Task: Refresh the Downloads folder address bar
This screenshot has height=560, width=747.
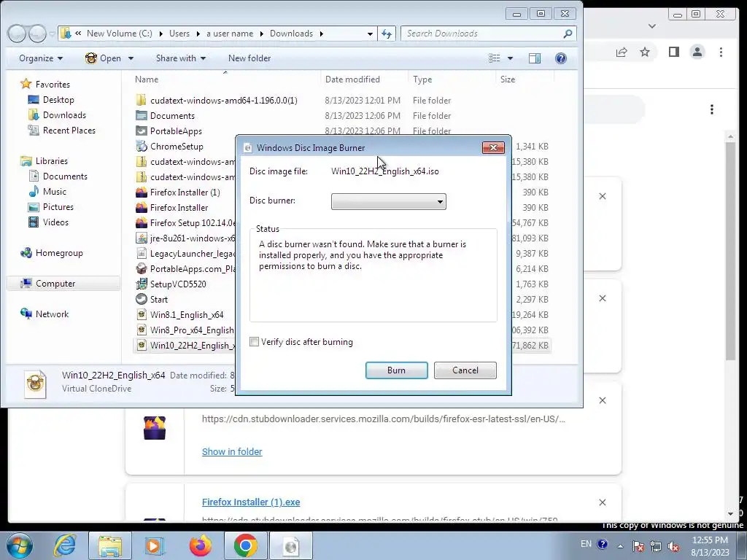Action: point(387,34)
